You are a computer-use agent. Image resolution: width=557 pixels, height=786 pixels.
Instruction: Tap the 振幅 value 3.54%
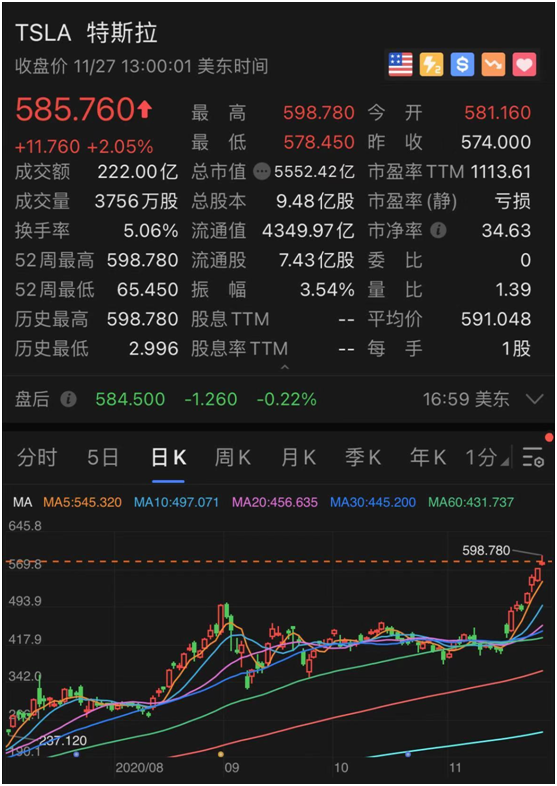(327, 290)
